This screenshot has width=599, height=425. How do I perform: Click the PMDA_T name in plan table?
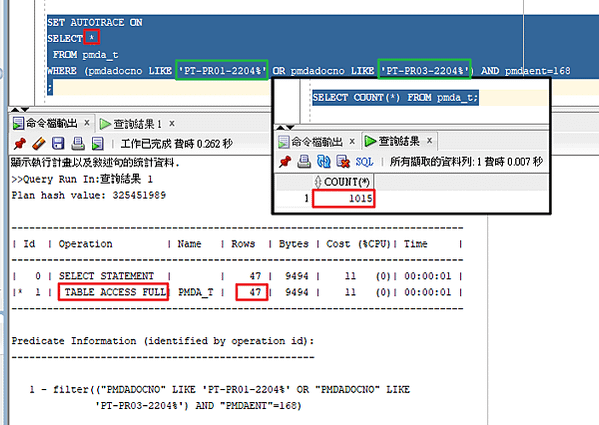[x=195, y=292]
